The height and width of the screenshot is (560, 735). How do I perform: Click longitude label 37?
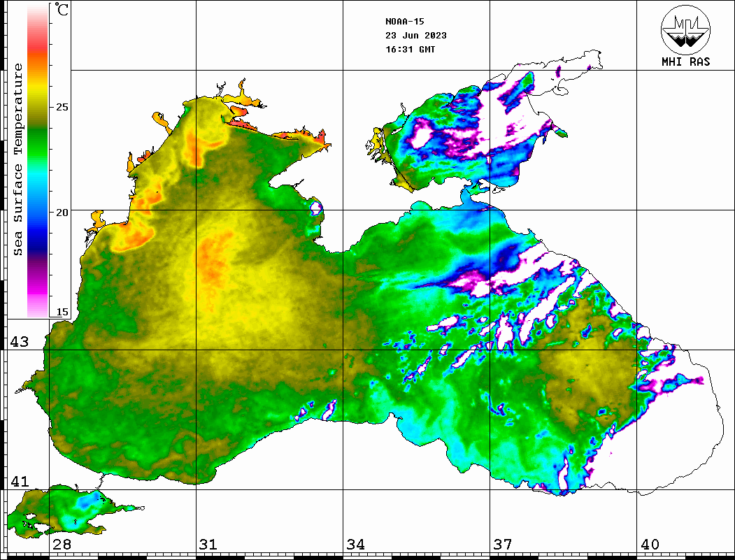[503, 544]
